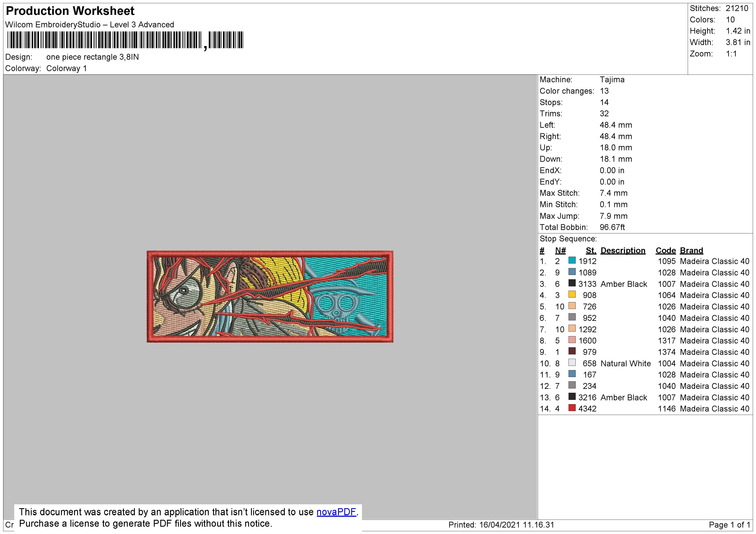The width and height of the screenshot is (756, 534).
Task: Click design name 'one piece rectangle 3,8IN'
Action: (x=92, y=57)
